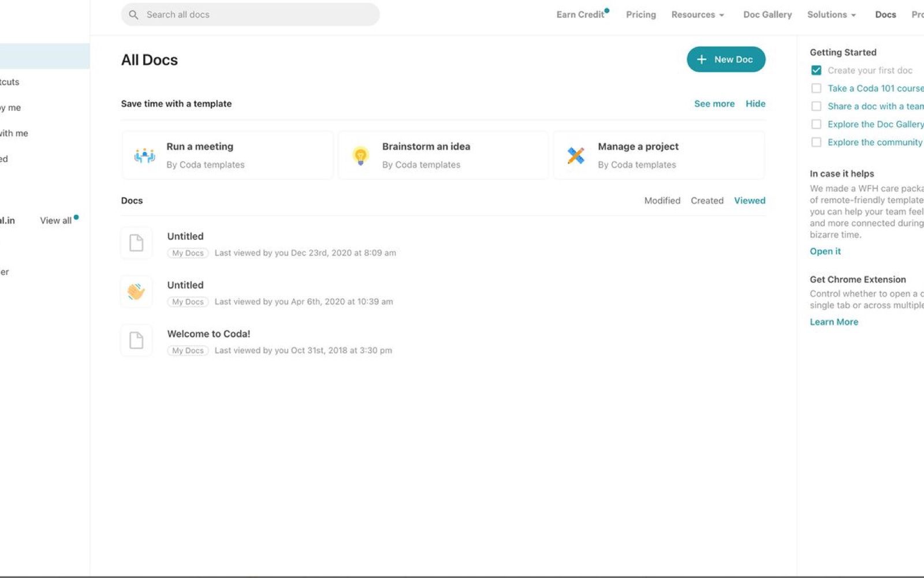Select the highlighted sidebar item at top

tap(44, 56)
